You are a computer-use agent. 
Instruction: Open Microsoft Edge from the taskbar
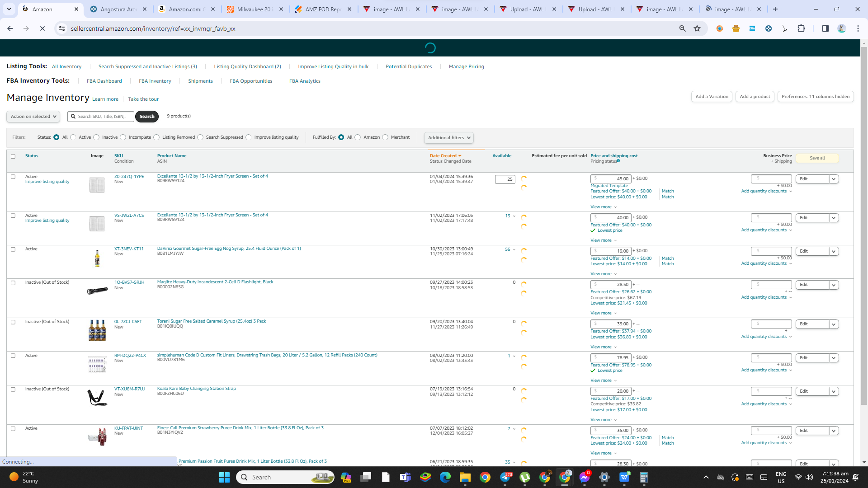[x=445, y=477]
